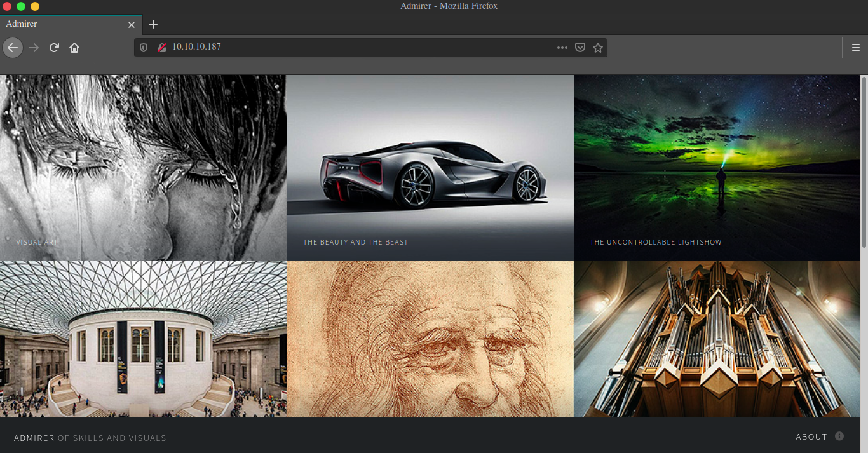Open the Firefox hamburger menu
868x453 pixels.
tap(856, 48)
